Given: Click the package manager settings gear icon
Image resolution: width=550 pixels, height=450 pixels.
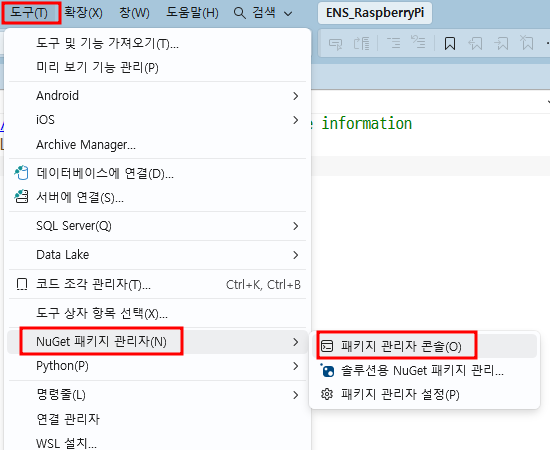Looking at the screenshot, I should point(327,394).
